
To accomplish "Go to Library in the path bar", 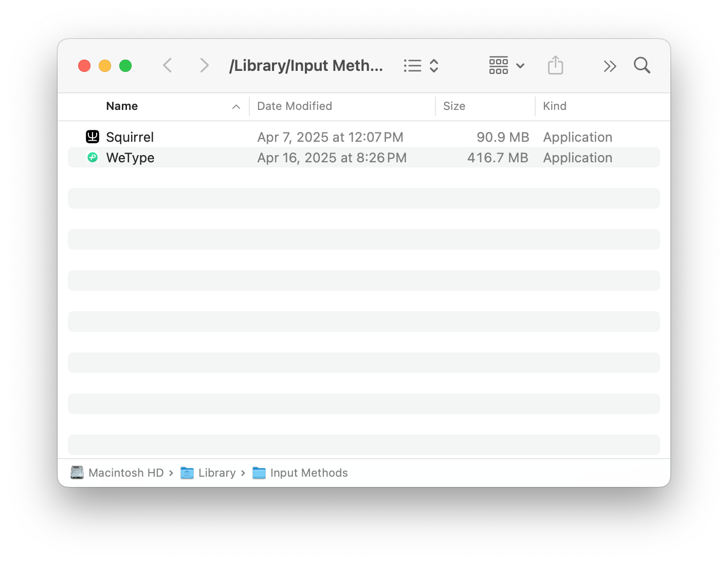I will pyautogui.click(x=217, y=473).
